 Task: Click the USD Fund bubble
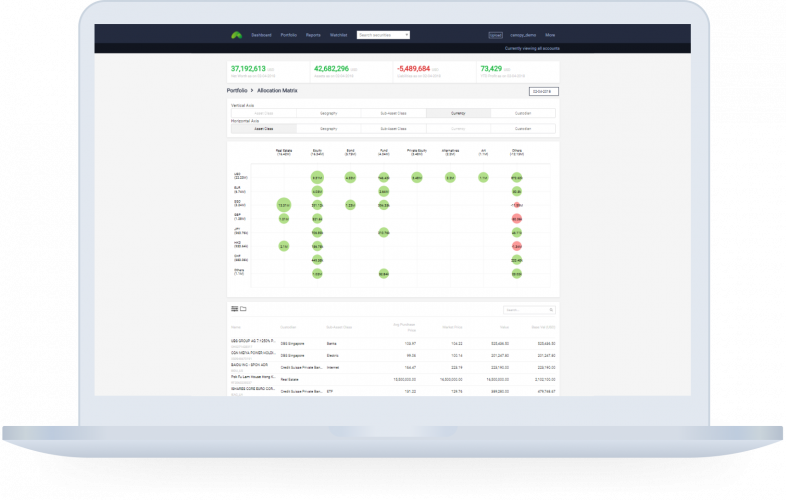(x=383, y=178)
